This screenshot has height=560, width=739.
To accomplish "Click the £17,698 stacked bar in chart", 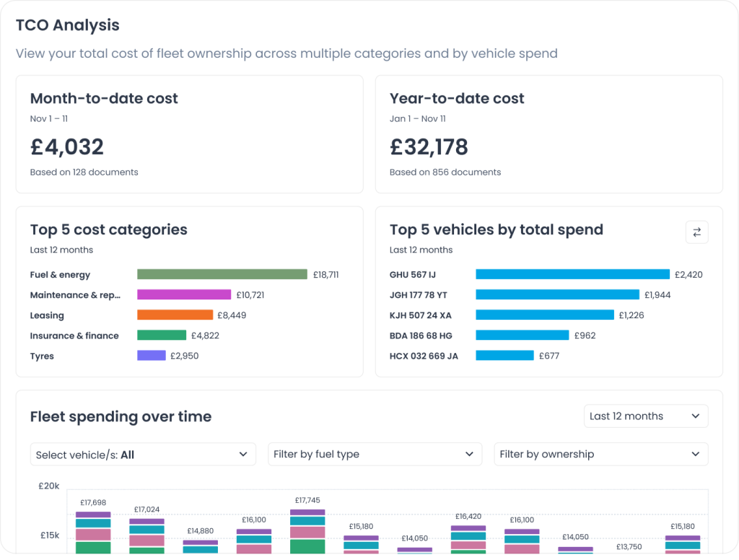I will tap(93, 533).
